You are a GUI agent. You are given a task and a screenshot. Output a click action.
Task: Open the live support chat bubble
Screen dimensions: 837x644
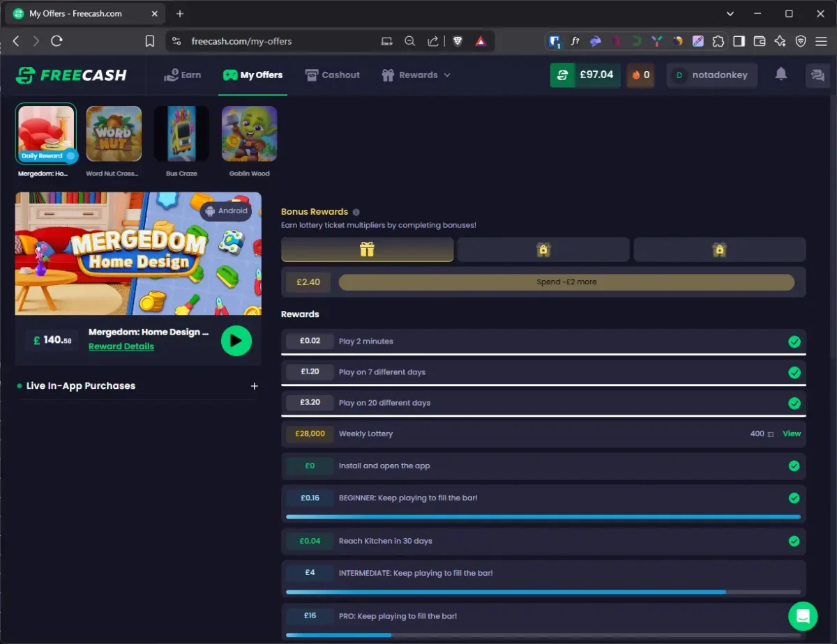[803, 616]
